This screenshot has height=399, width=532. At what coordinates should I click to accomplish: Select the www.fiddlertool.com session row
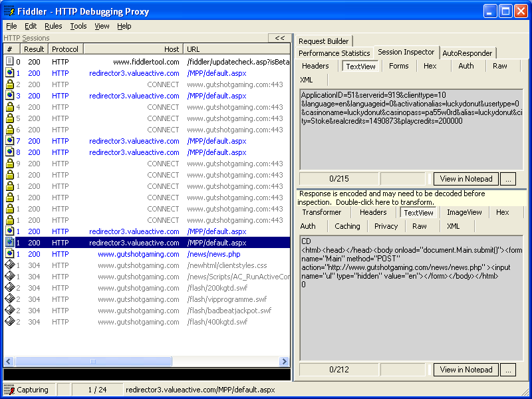coord(147,62)
